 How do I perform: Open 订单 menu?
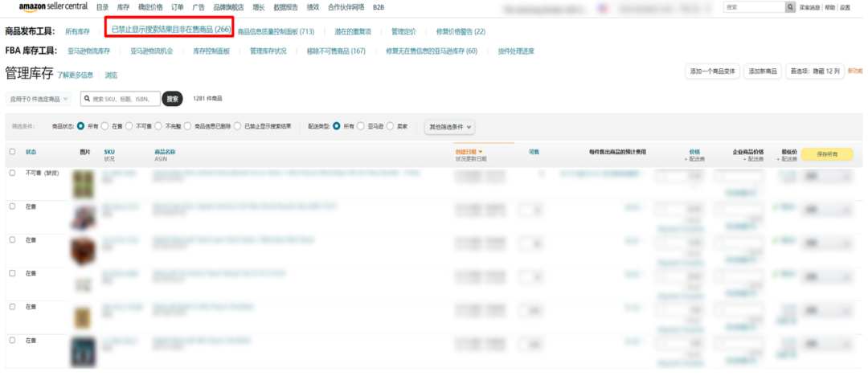[x=178, y=8]
